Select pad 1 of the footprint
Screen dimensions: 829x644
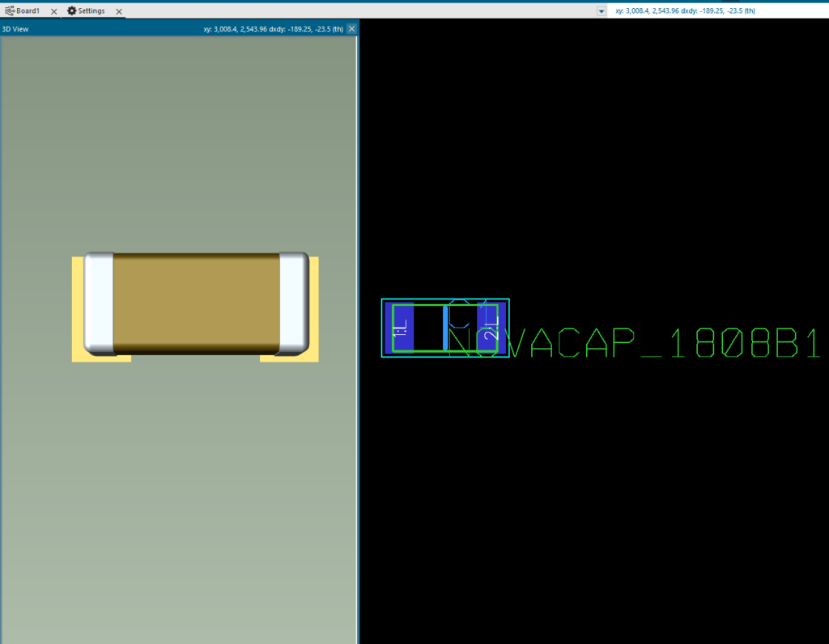pyautogui.click(x=402, y=328)
